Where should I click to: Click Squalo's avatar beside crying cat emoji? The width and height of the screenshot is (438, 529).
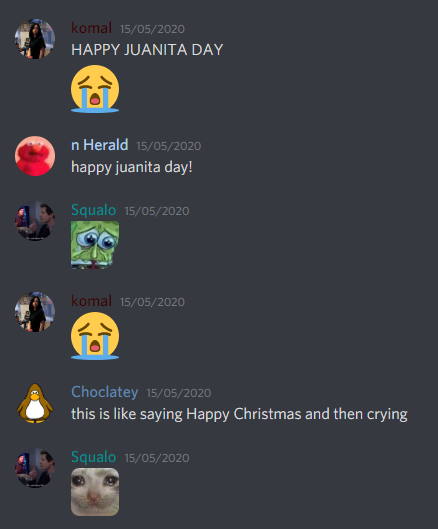[35, 468]
